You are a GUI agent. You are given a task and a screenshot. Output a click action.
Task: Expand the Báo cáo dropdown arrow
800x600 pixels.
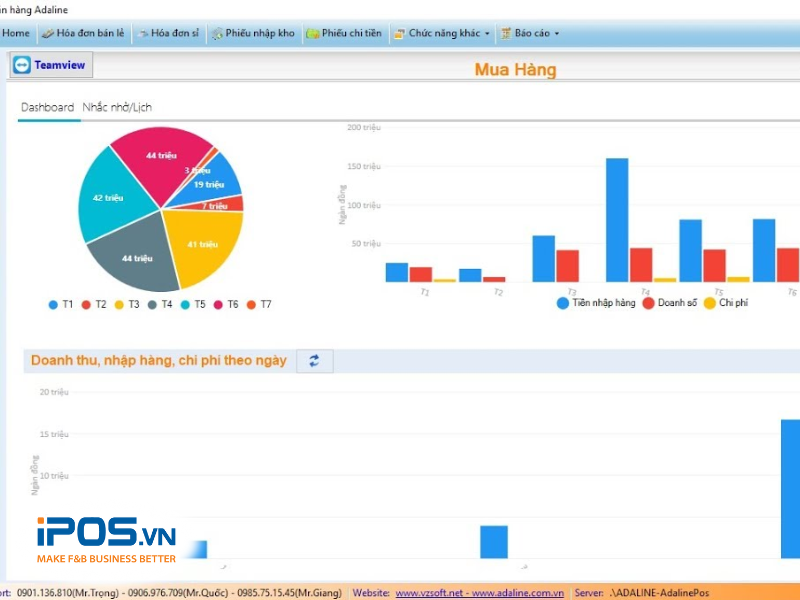(557, 34)
